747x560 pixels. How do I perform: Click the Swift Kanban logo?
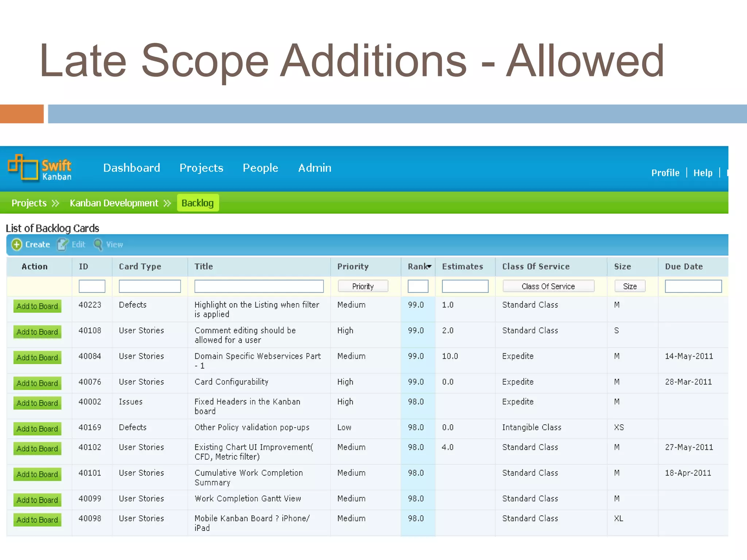point(40,168)
